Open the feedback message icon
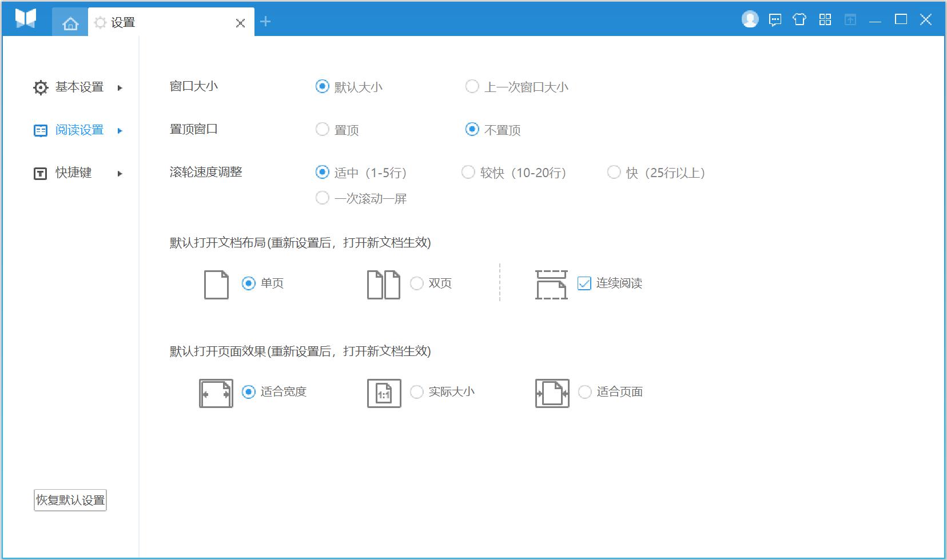This screenshot has width=947, height=560. [774, 19]
